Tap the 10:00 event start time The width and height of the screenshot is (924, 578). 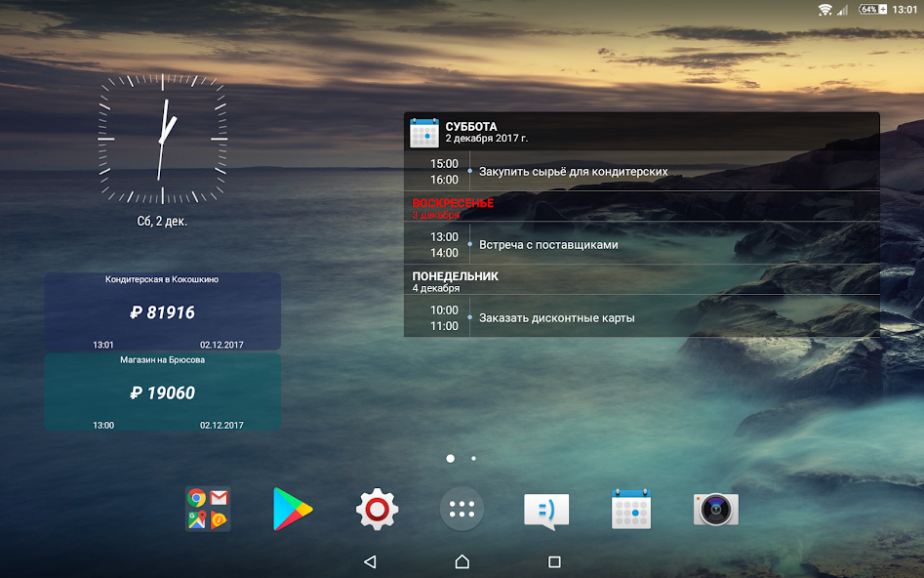(444, 310)
